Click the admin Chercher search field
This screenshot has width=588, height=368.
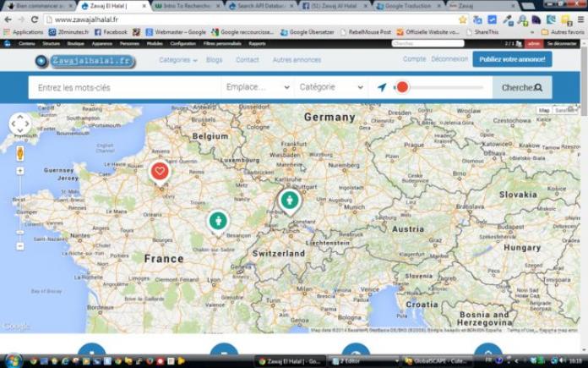click(427, 43)
